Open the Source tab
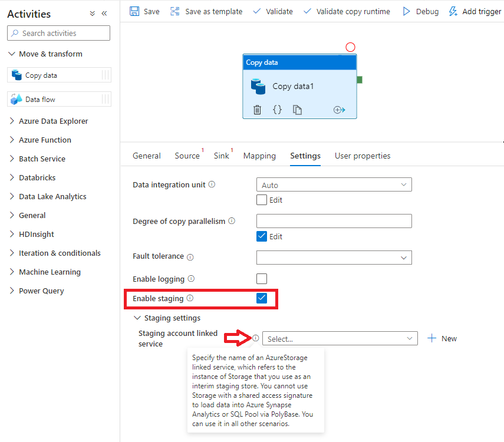 186,156
